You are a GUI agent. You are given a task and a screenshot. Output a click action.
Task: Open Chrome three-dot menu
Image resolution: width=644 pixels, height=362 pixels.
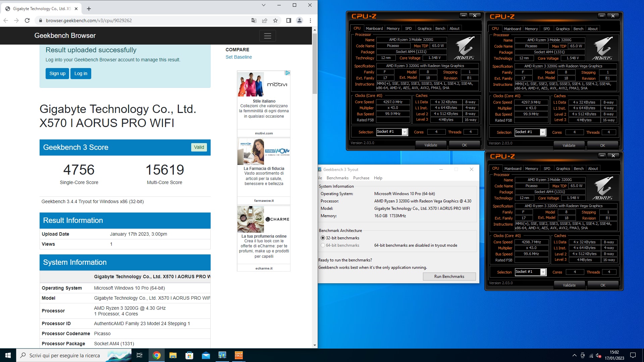point(310,20)
